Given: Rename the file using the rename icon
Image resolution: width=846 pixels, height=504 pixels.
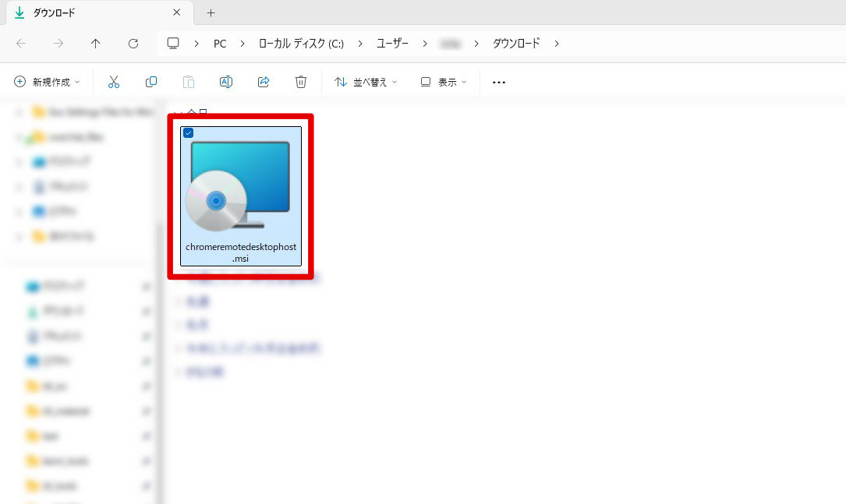Looking at the screenshot, I should point(226,81).
